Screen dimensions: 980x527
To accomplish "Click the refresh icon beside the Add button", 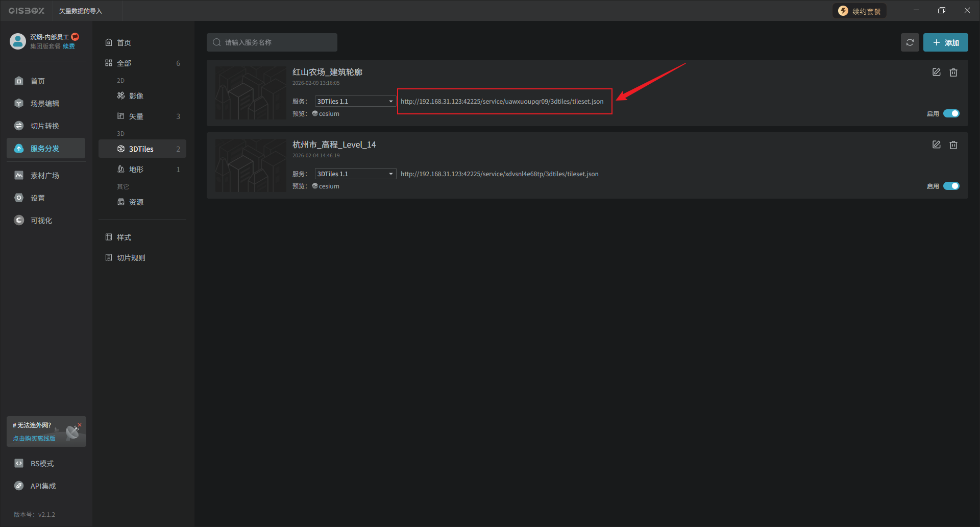I will [x=910, y=42].
